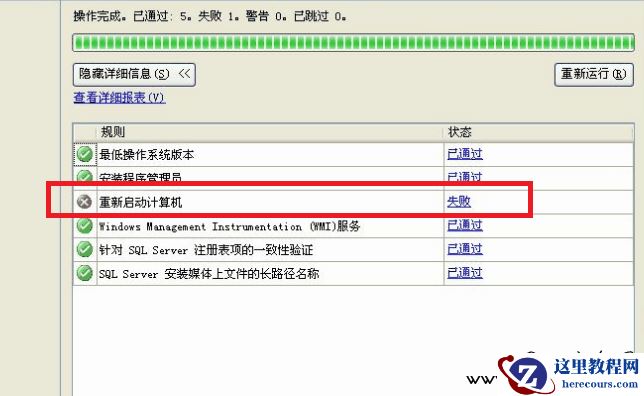This screenshot has width=644, height=396.
Task: Click green check icon beside Windows Management Instrumentation
Action: [85, 226]
